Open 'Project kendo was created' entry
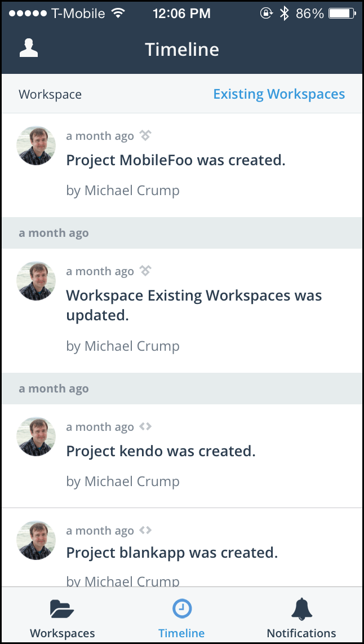The image size is (364, 644). point(161,451)
